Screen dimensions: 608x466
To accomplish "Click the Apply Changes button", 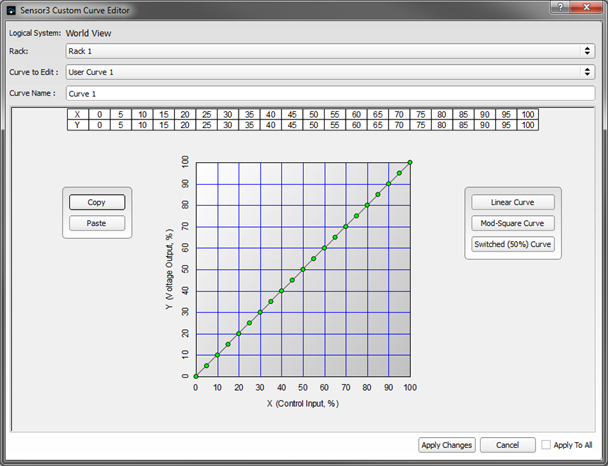I will 446,445.
